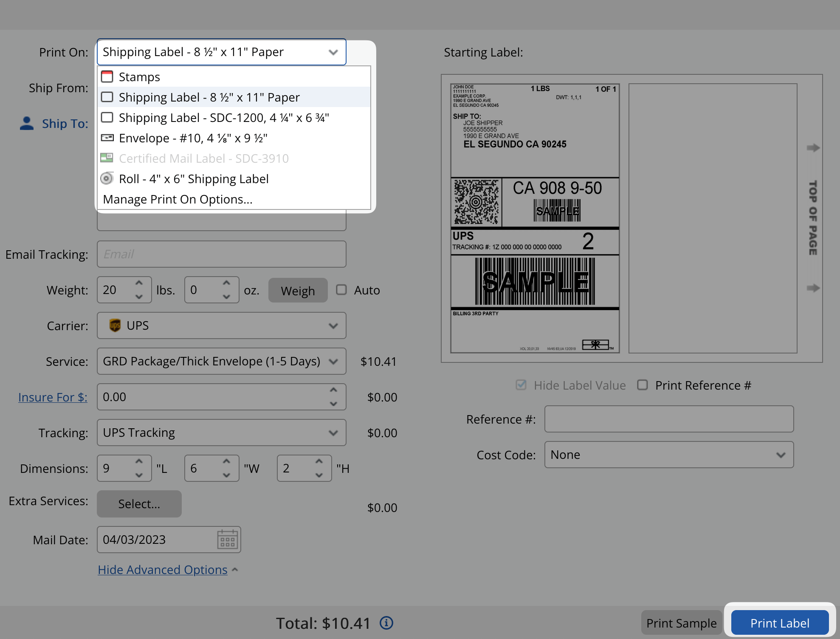Select the first starting label position

tap(535, 218)
